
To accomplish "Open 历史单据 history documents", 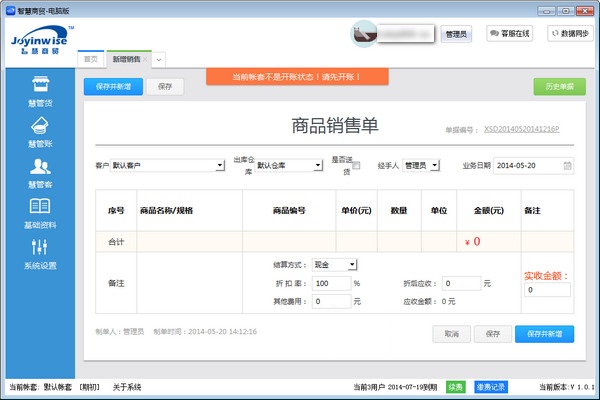I will (559, 87).
